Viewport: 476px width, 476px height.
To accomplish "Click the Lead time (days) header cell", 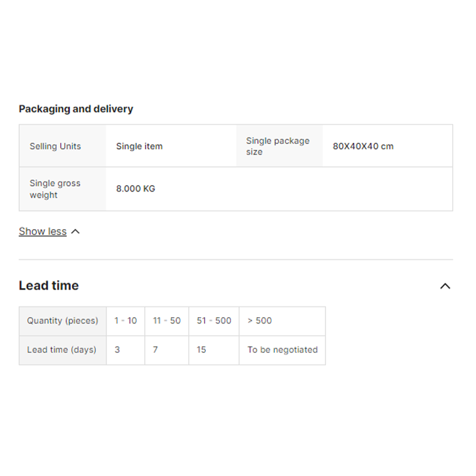I will (x=62, y=350).
